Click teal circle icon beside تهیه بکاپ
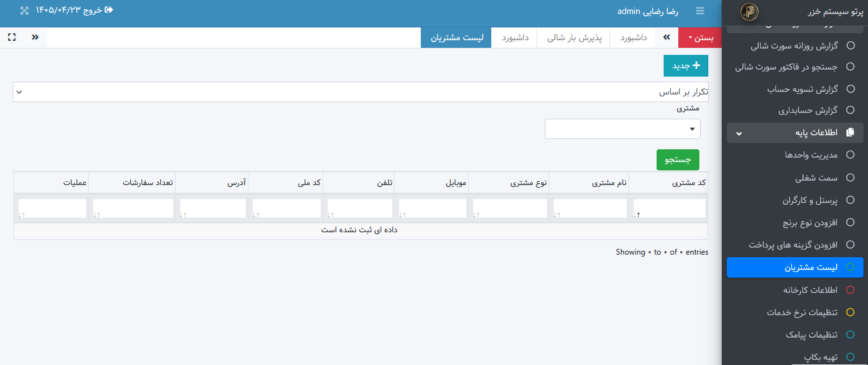Screen dimensions: 868x365 [850, 357]
